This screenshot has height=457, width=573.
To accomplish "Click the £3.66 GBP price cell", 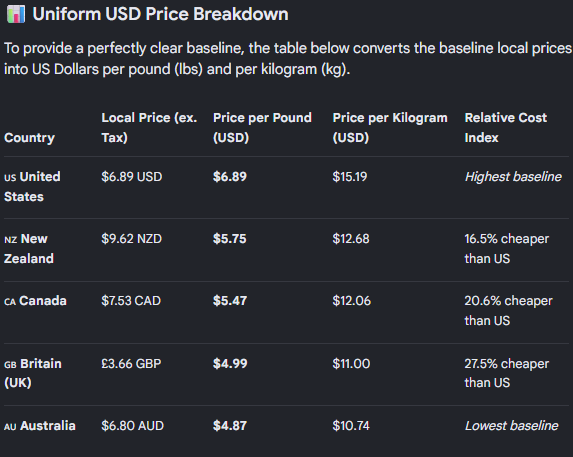I will click(x=131, y=364).
